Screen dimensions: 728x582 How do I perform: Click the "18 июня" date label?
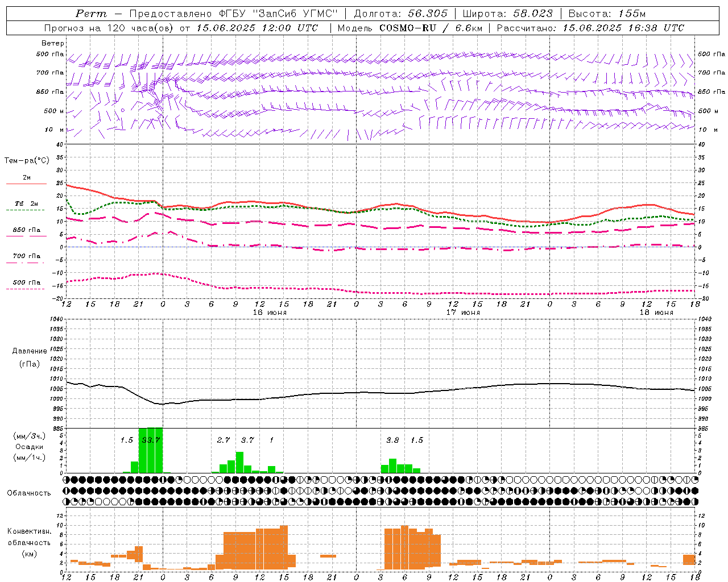point(656,313)
